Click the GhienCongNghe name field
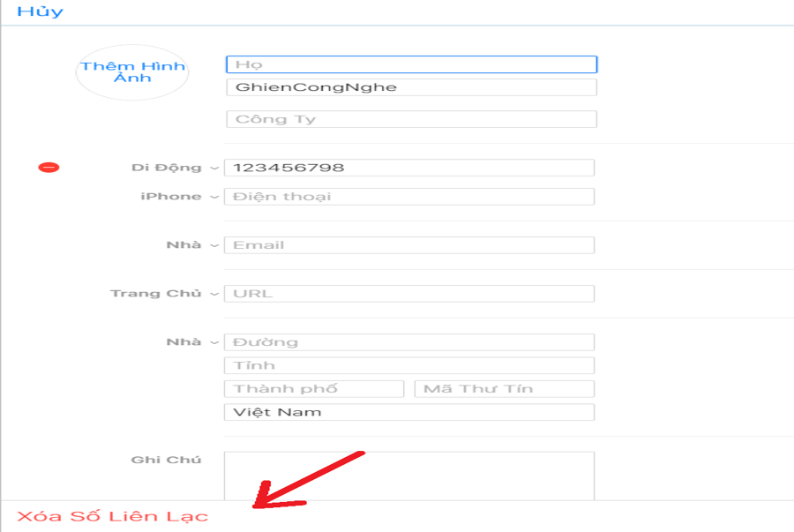Screen dimensions: 794x532 (412, 87)
